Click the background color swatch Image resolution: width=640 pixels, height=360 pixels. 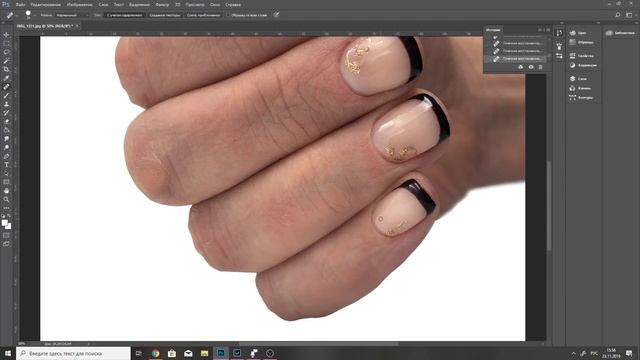tap(9, 227)
